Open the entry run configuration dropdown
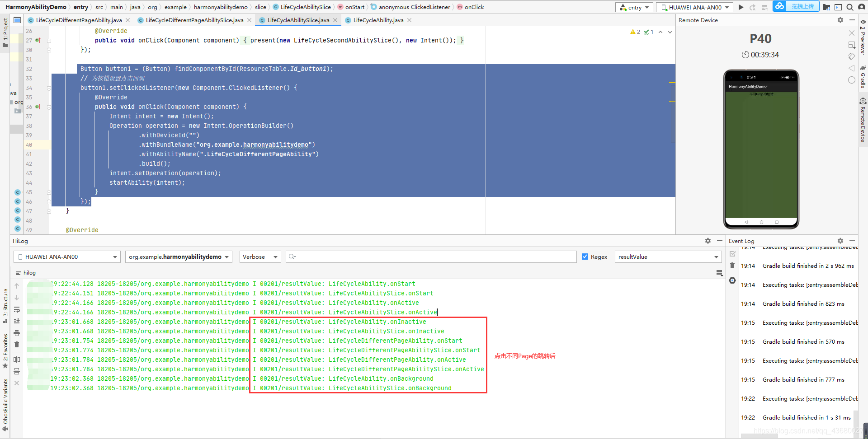868x439 pixels. [634, 7]
